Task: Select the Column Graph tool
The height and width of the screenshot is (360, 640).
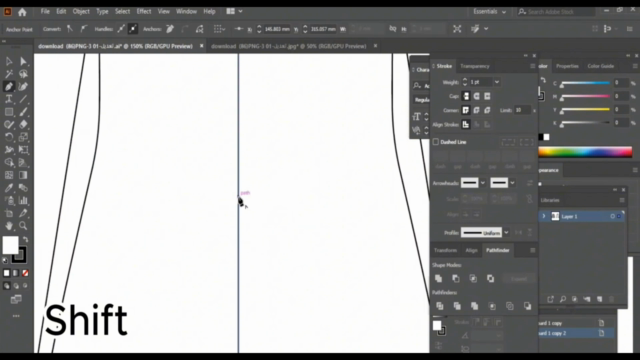Action: 23,200
